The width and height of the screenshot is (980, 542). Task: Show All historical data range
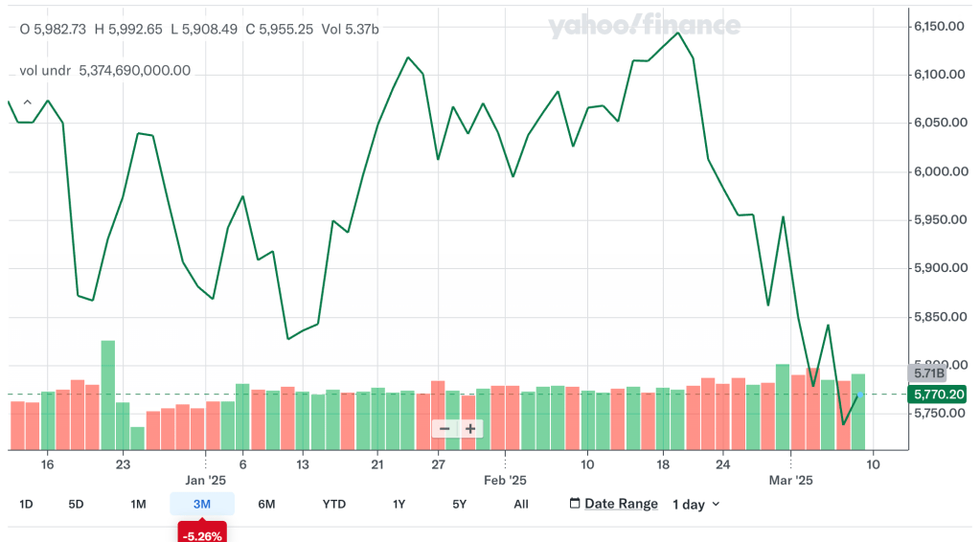(521, 504)
